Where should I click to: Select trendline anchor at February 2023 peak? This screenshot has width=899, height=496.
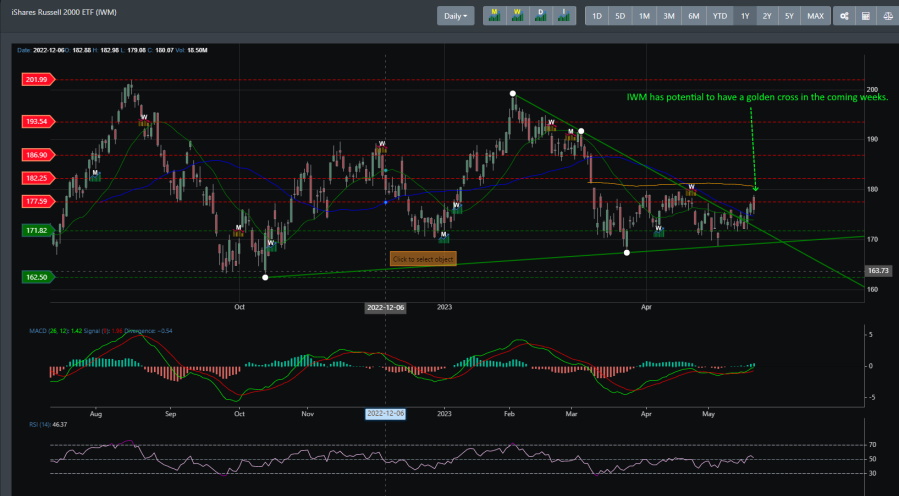513,93
